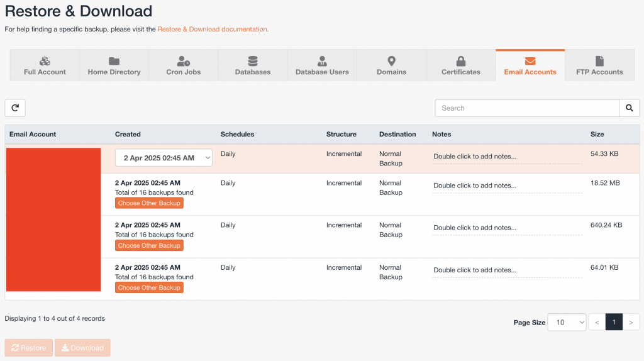Select the Email Accounts tab
Image resolution: width=644 pixels, height=361 pixels.
click(x=530, y=65)
